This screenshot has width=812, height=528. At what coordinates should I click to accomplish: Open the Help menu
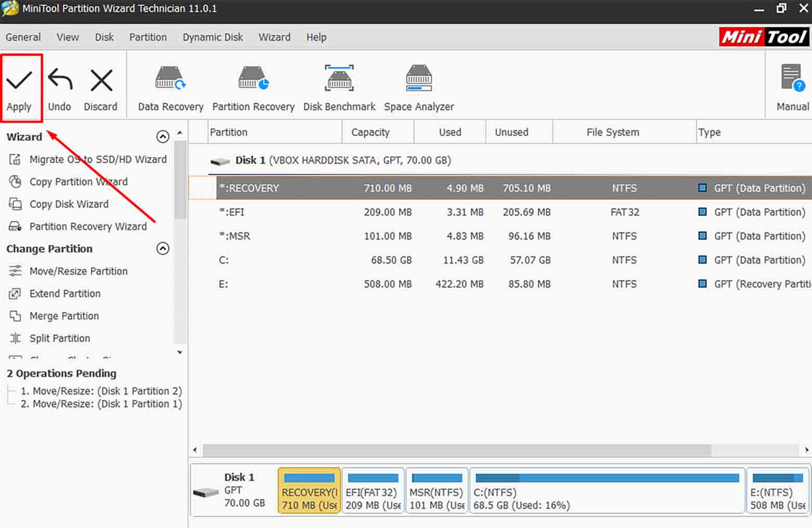tap(317, 37)
